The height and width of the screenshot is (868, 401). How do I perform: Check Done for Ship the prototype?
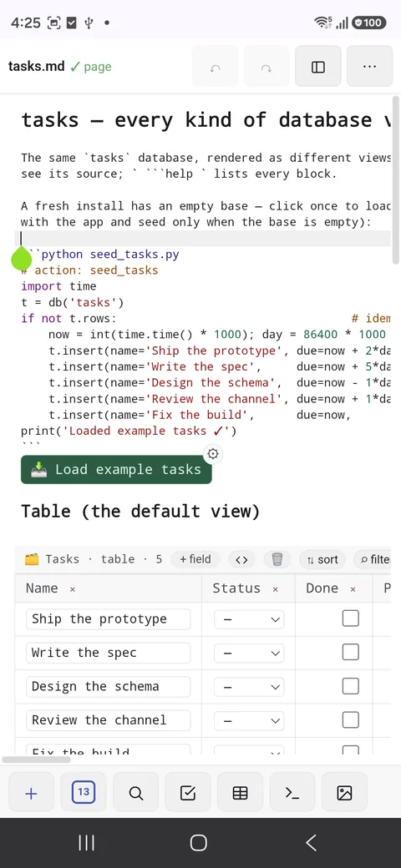351,618
